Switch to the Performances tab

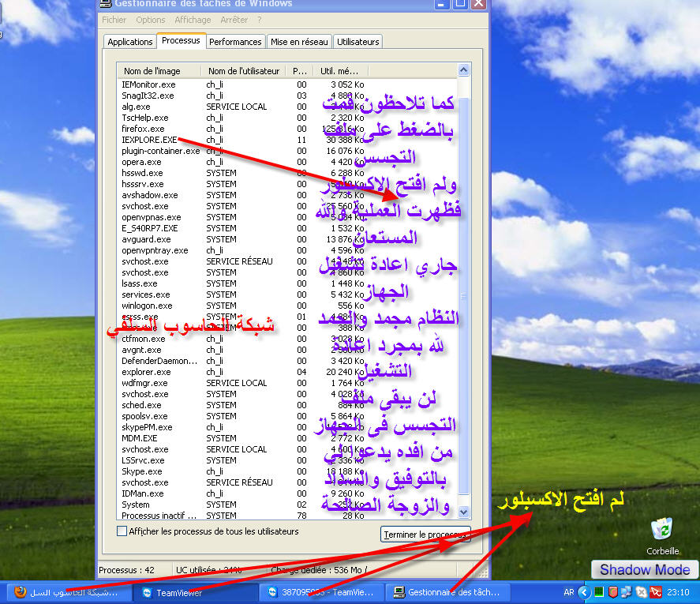coord(235,42)
